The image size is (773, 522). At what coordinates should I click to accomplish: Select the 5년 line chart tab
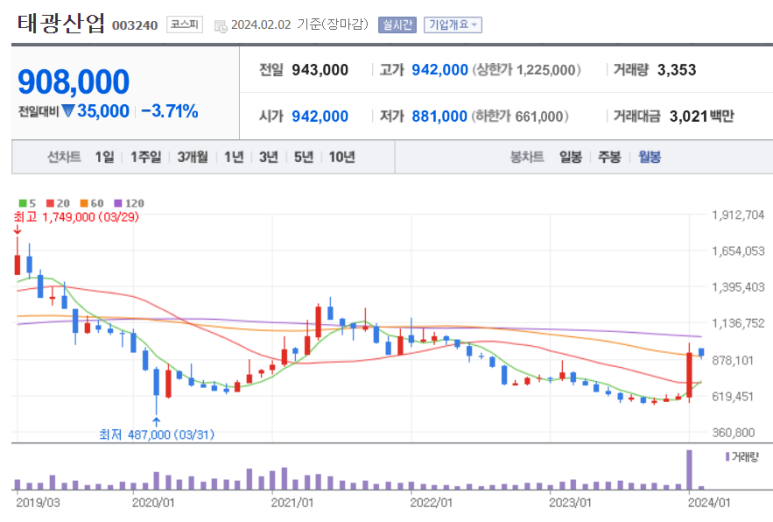304,157
